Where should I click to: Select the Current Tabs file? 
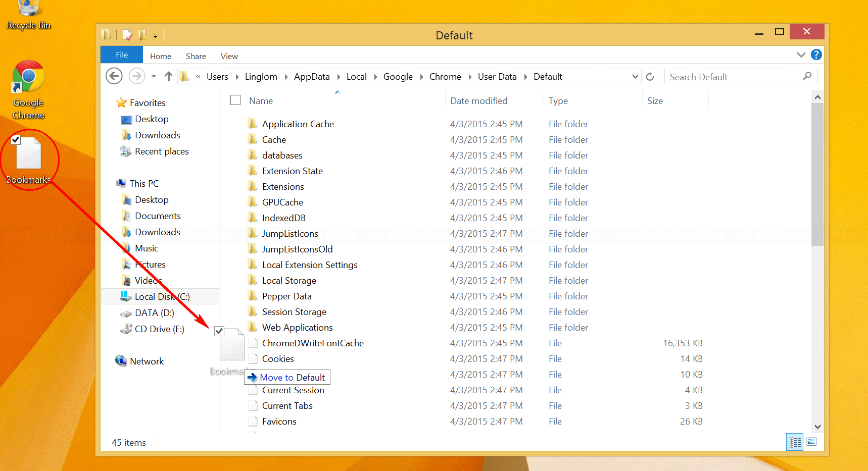[287, 405]
